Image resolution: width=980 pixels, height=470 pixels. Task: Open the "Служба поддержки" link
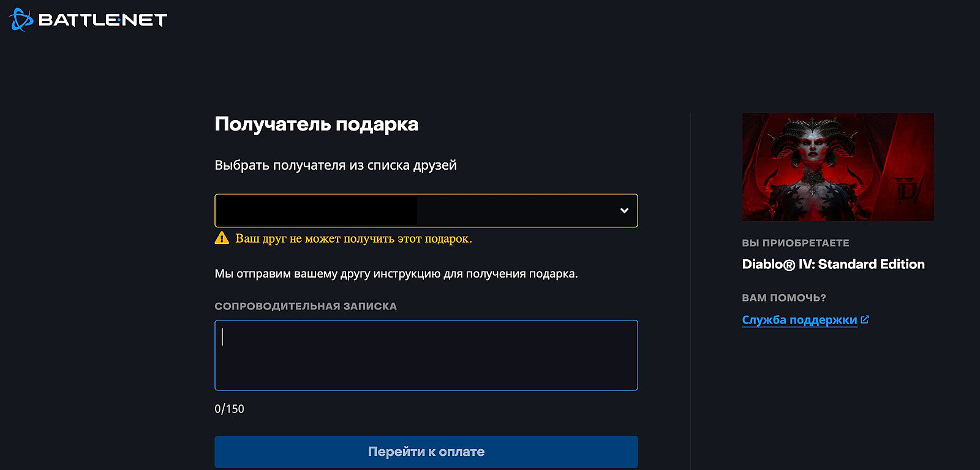point(799,320)
